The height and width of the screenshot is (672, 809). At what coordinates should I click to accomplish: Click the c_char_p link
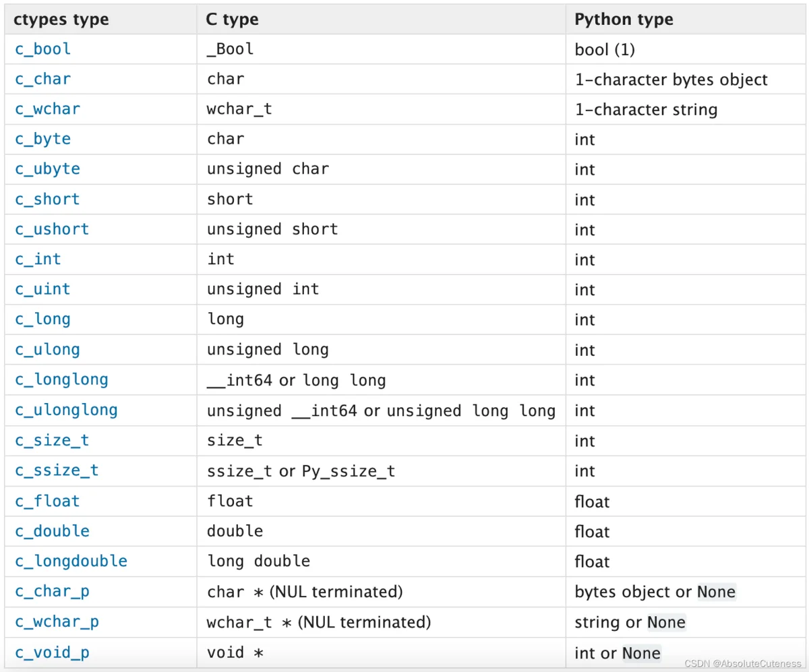click(52, 592)
